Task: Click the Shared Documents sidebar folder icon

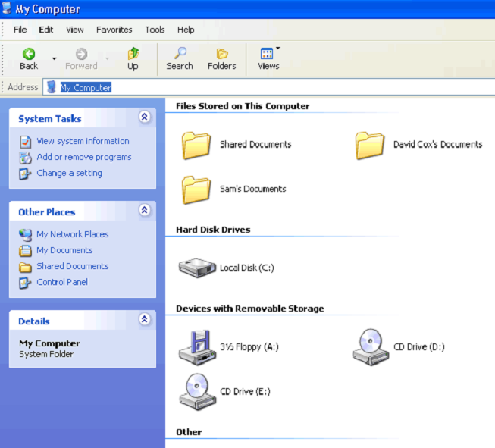Action: click(x=25, y=268)
